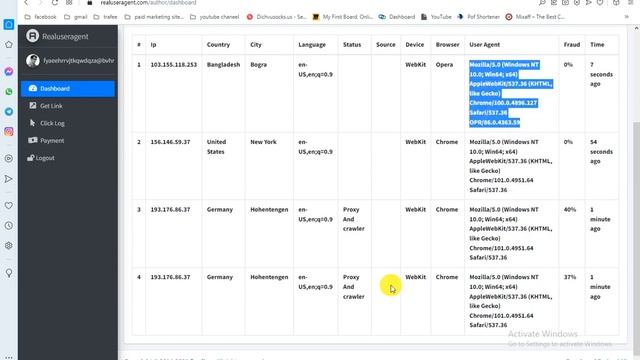Click the Payment money icon

click(x=33, y=140)
